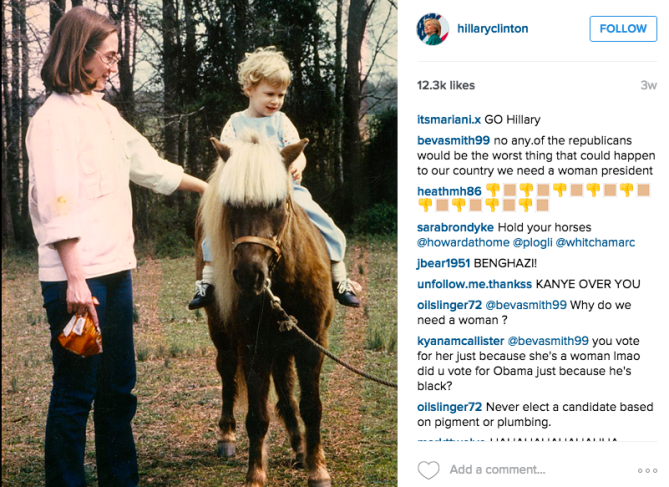The image size is (669, 487).
Task: Open itsmariani.x commenter profile
Action: pyautogui.click(x=448, y=120)
